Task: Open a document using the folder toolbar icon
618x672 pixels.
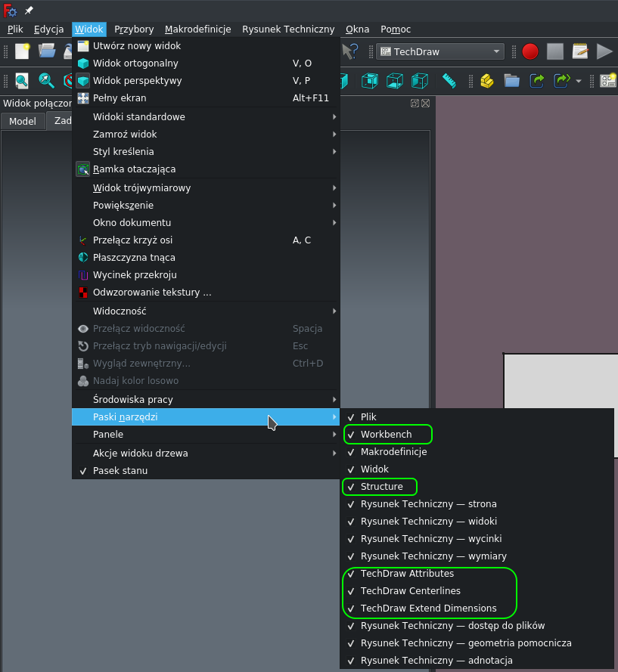Action: click(x=45, y=51)
